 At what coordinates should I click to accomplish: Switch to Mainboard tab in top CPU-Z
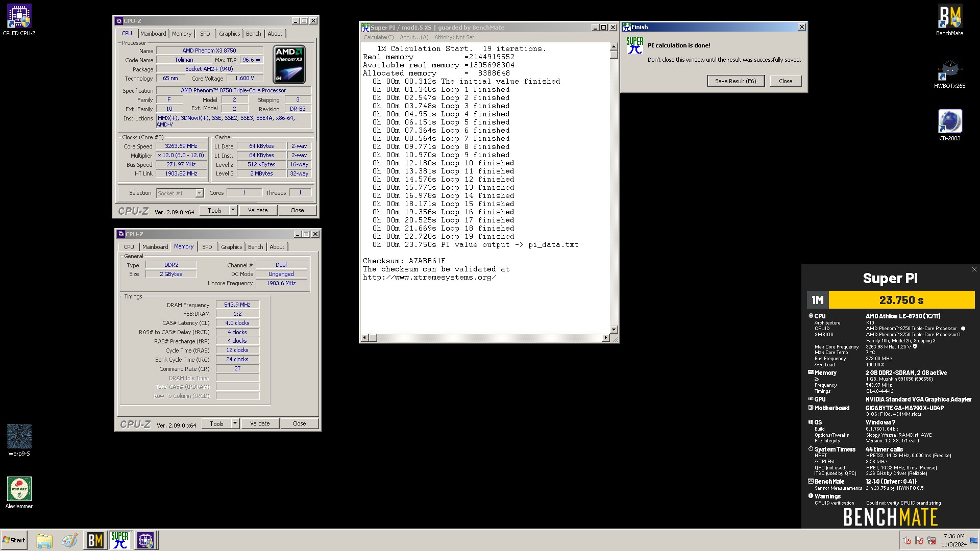coord(153,34)
